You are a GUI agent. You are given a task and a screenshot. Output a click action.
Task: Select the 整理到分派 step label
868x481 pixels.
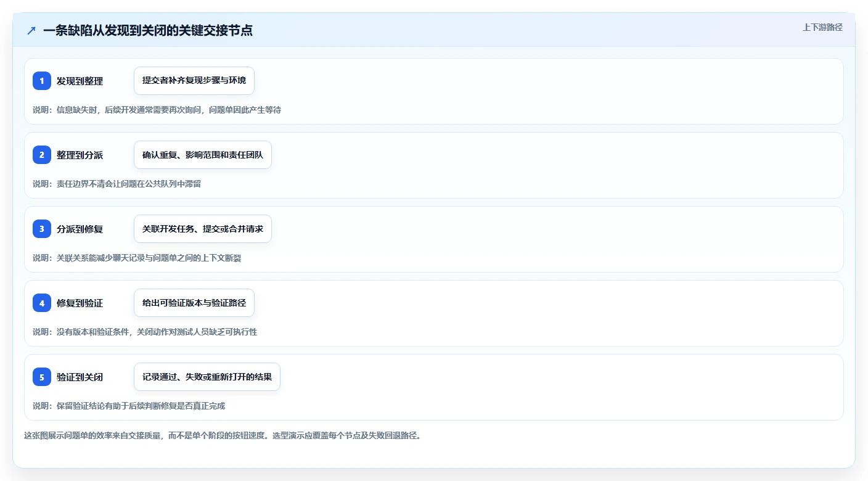point(80,155)
